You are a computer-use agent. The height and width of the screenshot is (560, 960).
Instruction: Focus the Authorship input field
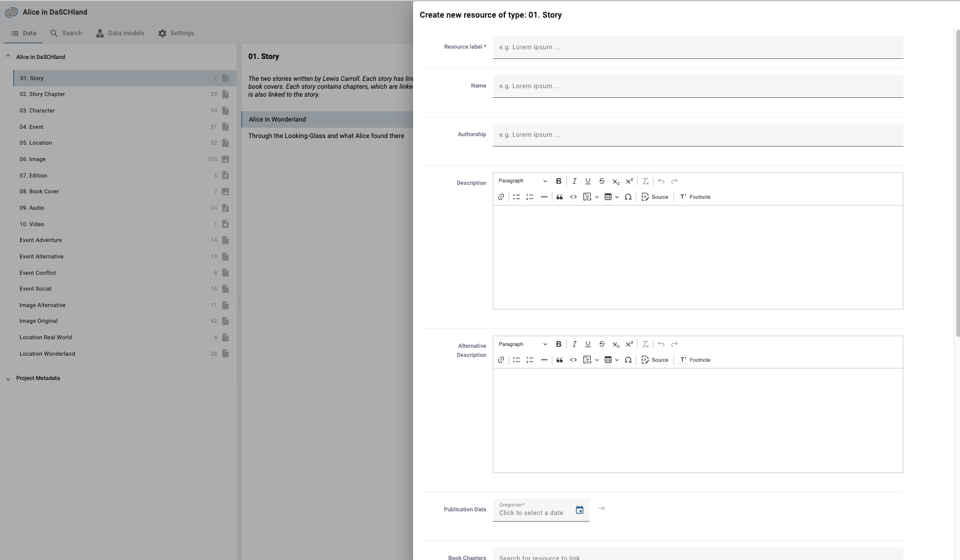tap(698, 135)
